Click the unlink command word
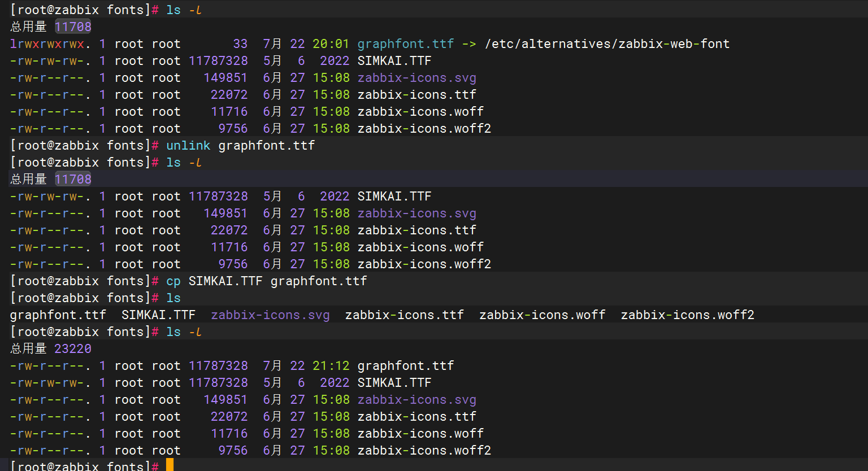Image resolution: width=868 pixels, height=471 pixels. coord(188,146)
